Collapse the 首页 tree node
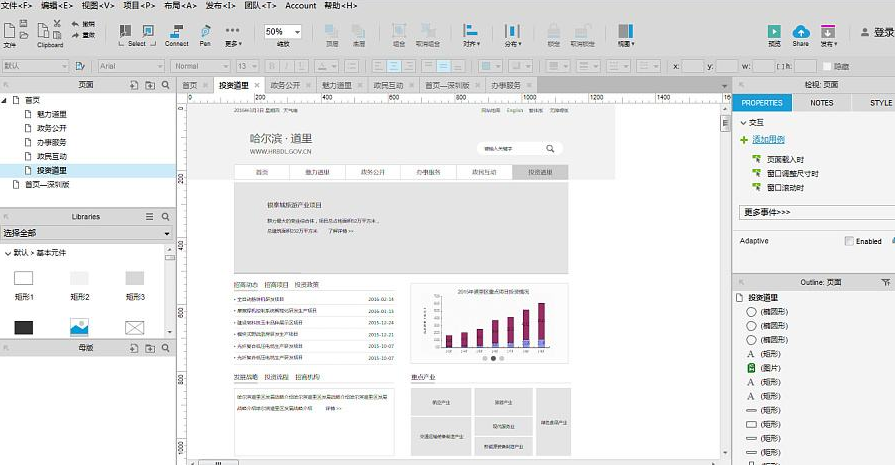This screenshot has width=895, height=465. [x=5, y=100]
